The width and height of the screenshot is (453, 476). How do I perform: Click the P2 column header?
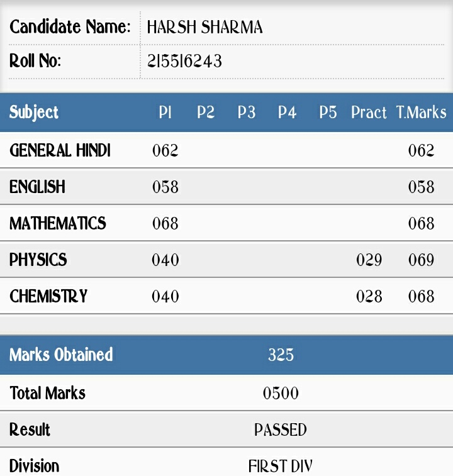206,113
